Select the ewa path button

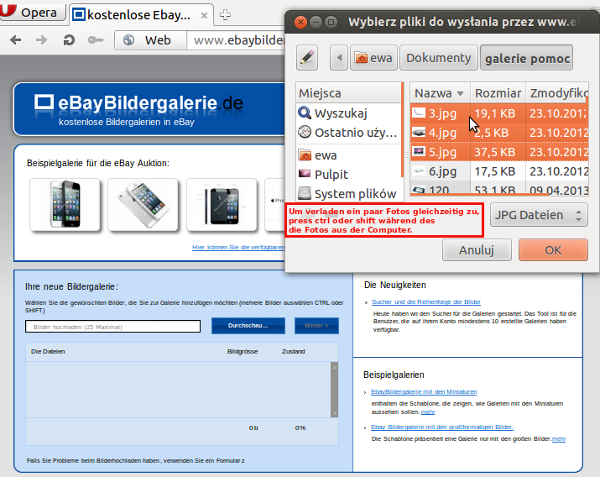(x=374, y=58)
